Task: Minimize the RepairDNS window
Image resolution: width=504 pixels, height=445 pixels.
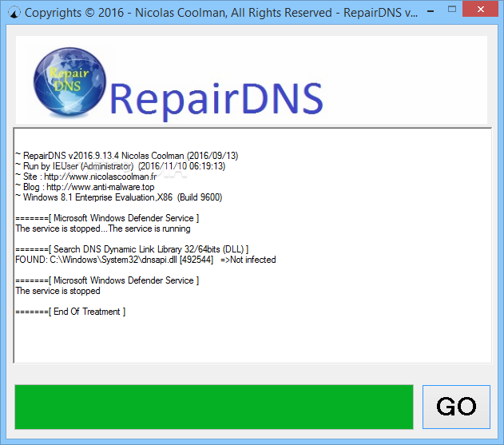Action: (x=431, y=11)
